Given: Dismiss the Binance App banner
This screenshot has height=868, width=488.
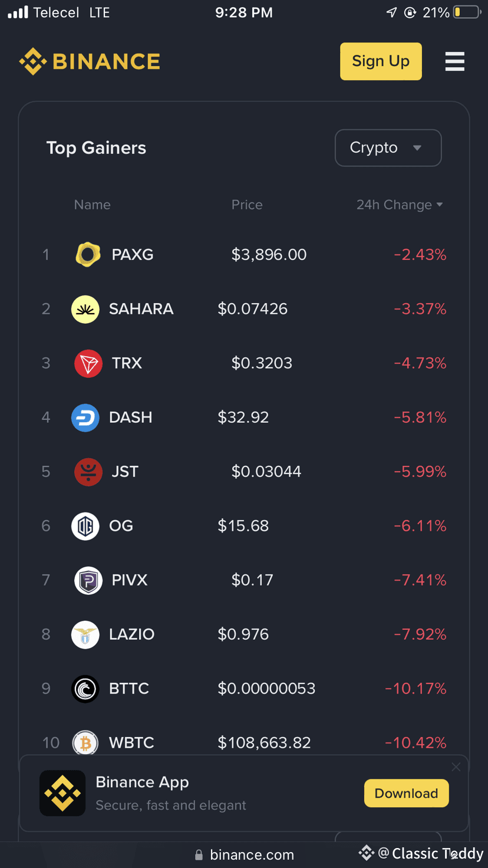Looking at the screenshot, I should [x=456, y=767].
